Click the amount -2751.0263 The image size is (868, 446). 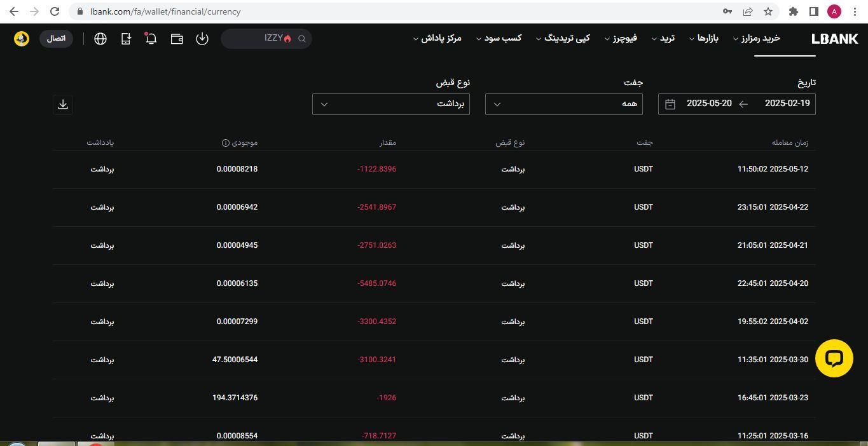coord(377,245)
